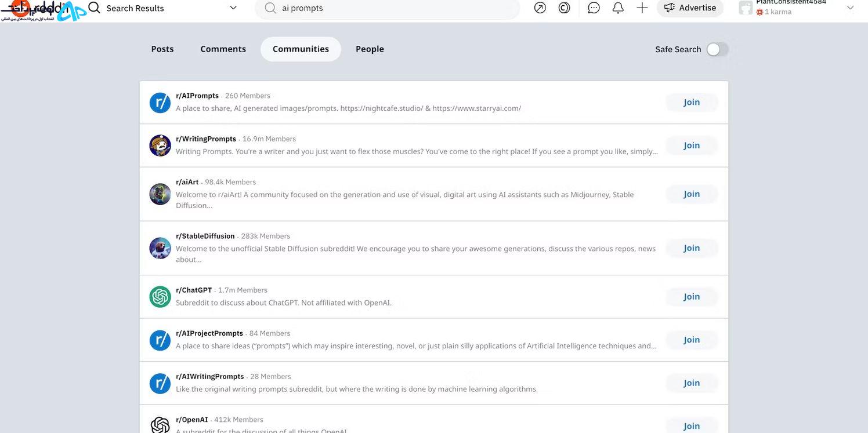
Task: Join the r/ChatGPT community
Action: 692,297
